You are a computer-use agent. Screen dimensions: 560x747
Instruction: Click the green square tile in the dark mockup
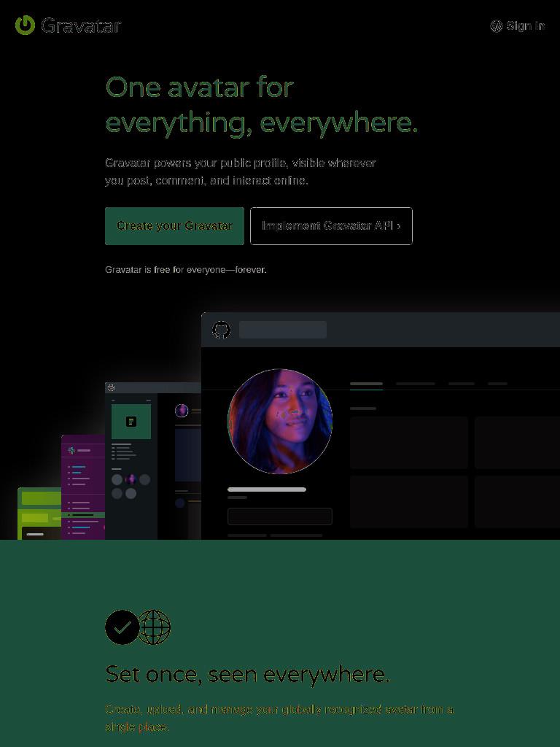(x=131, y=422)
